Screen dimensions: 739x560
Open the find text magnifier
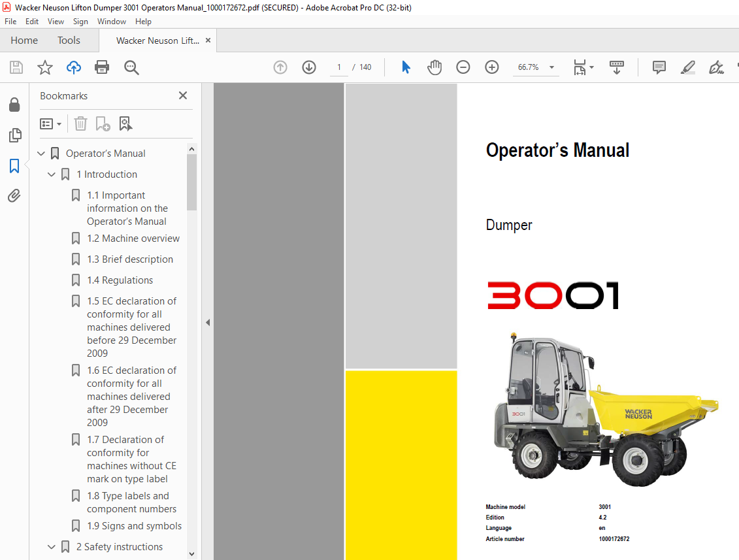131,67
